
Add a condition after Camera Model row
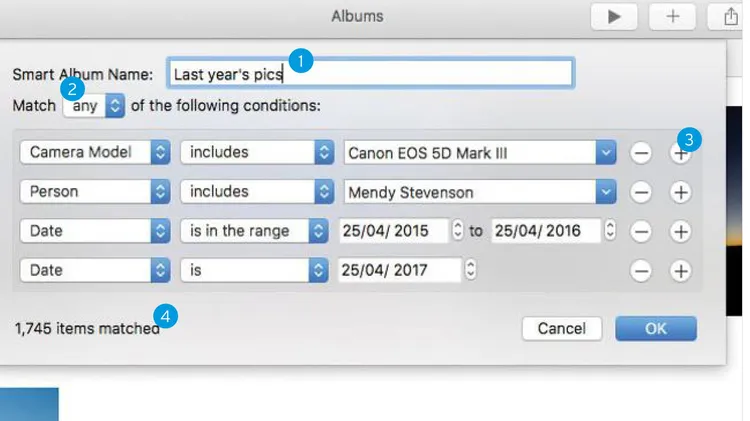point(680,153)
